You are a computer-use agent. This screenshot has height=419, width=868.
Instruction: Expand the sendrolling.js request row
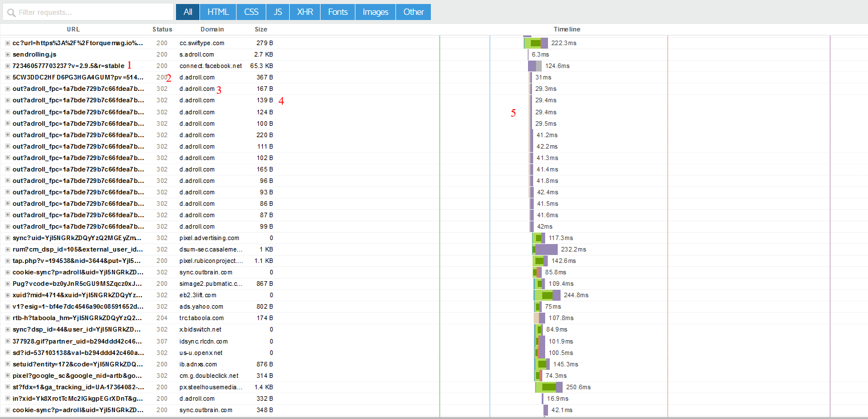(7, 54)
